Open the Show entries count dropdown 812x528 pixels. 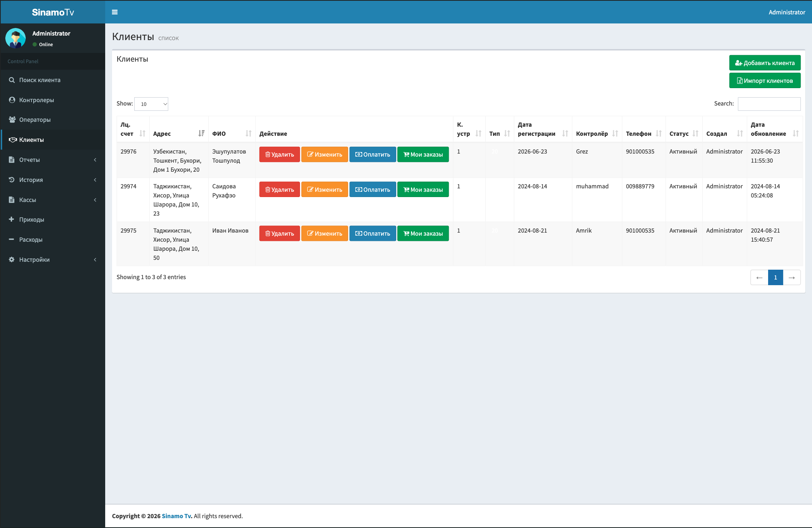(151, 104)
